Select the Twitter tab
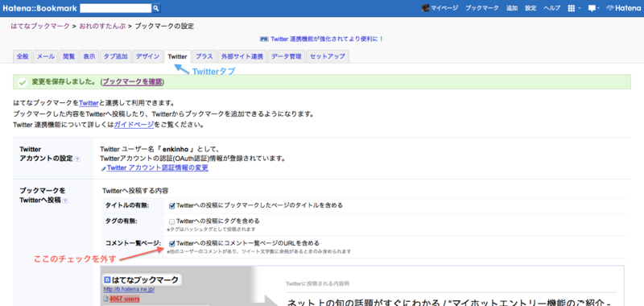 177,56
